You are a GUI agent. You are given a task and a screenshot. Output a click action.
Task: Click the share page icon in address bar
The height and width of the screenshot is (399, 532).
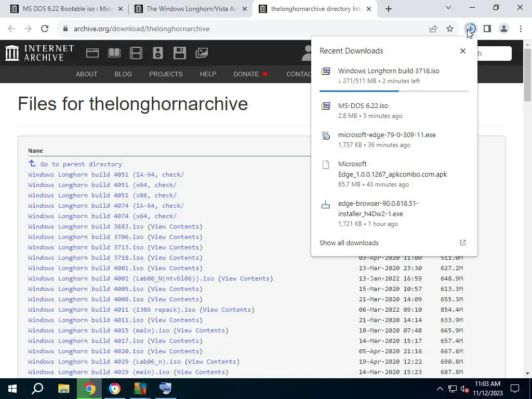(433, 29)
